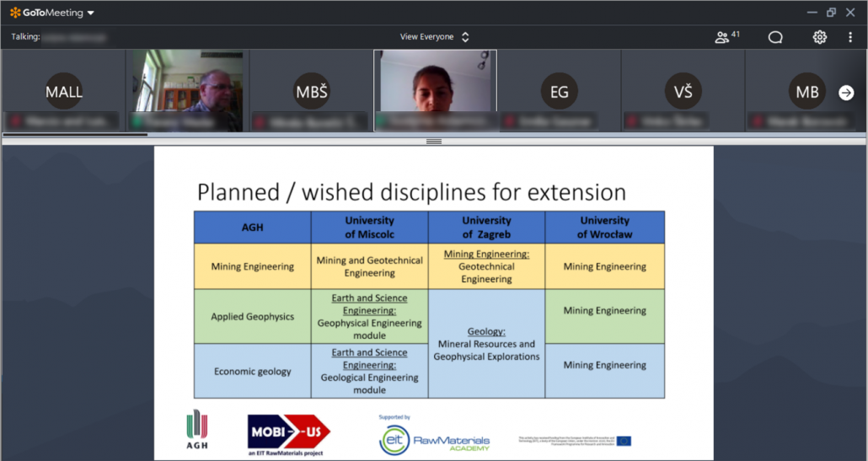Screen dimensions: 868x461
Task: Select the MB participant tile
Action: [x=806, y=91]
